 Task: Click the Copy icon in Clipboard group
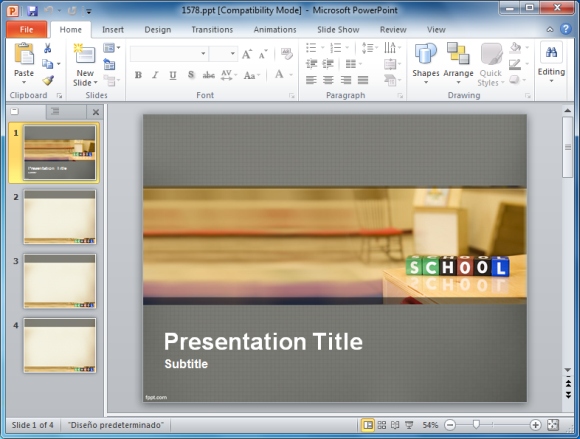pyautogui.click(x=47, y=64)
